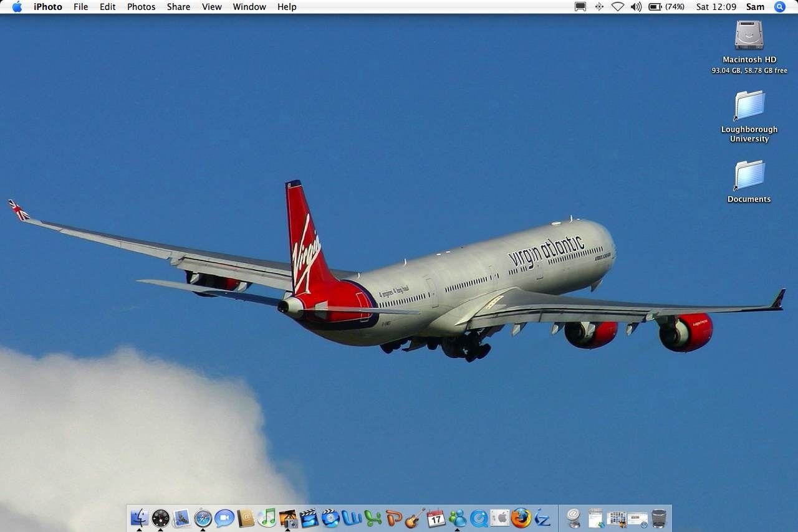
Task: Select the Documents folder on desktop
Action: coord(749,175)
